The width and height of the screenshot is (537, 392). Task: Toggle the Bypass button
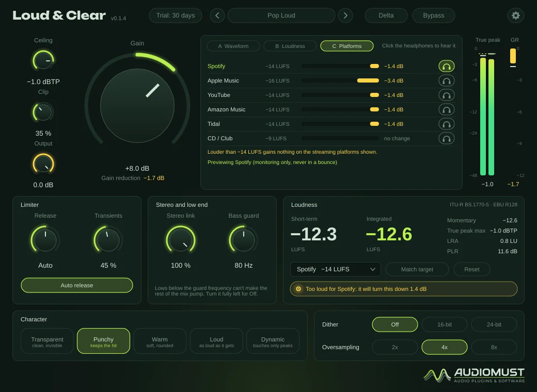pyautogui.click(x=434, y=15)
